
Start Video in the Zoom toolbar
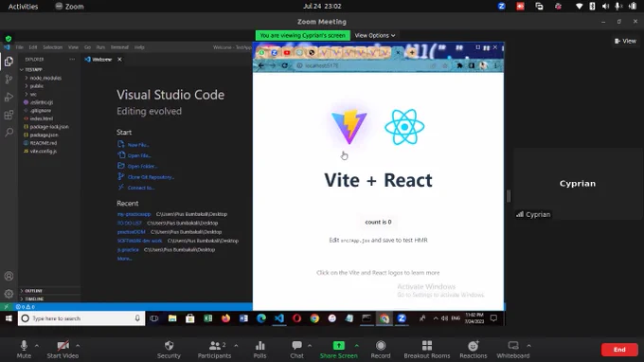pos(63,350)
